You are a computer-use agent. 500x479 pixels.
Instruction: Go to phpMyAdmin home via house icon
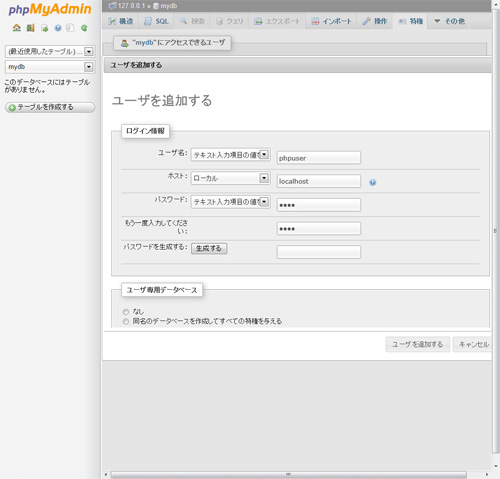[16, 28]
